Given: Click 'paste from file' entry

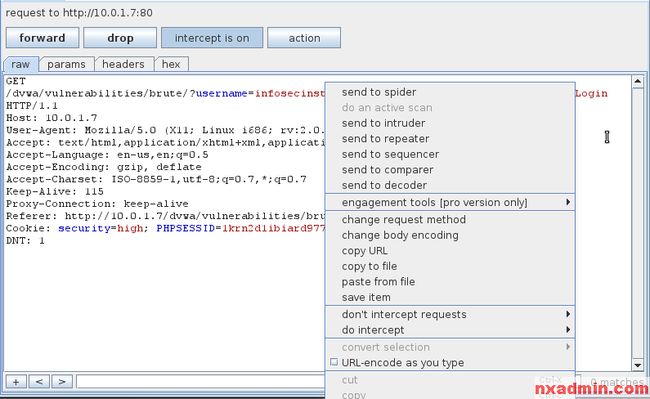Looking at the screenshot, I should tap(450, 282).
